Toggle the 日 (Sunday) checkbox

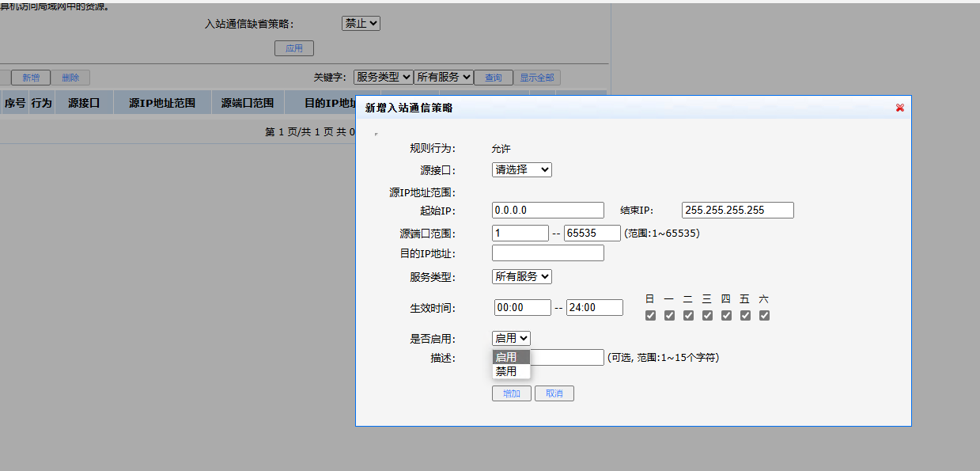tap(650, 315)
